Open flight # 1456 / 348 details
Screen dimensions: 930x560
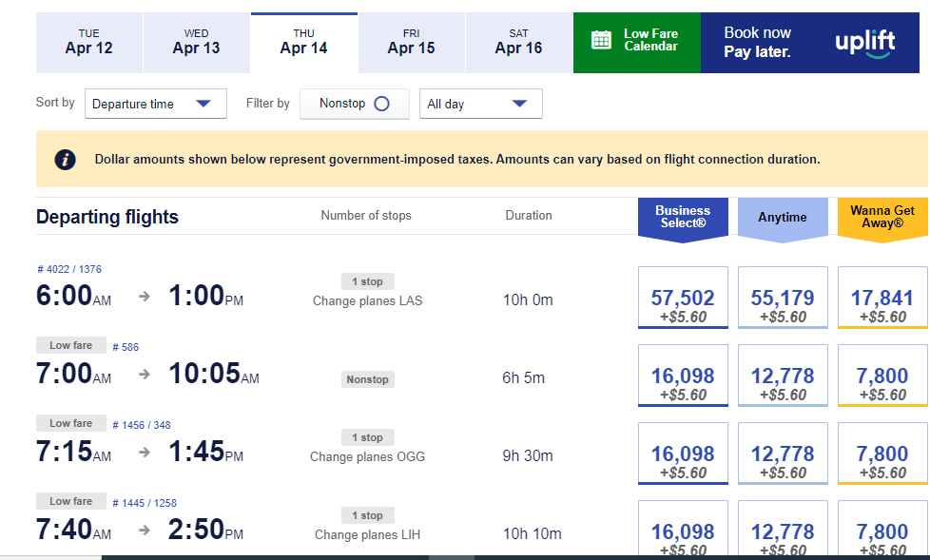pyautogui.click(x=142, y=425)
